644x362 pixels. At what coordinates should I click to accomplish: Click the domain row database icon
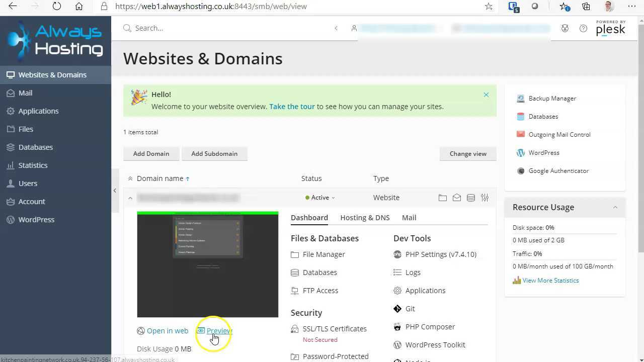[471, 198]
